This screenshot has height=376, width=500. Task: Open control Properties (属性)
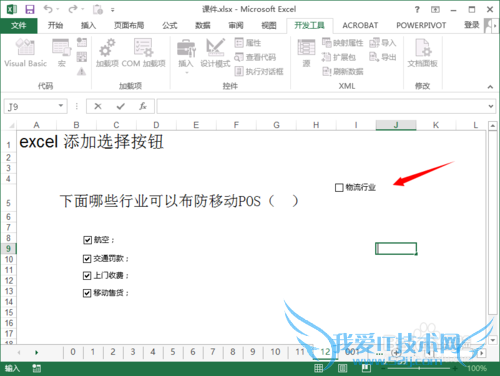[x=248, y=43]
